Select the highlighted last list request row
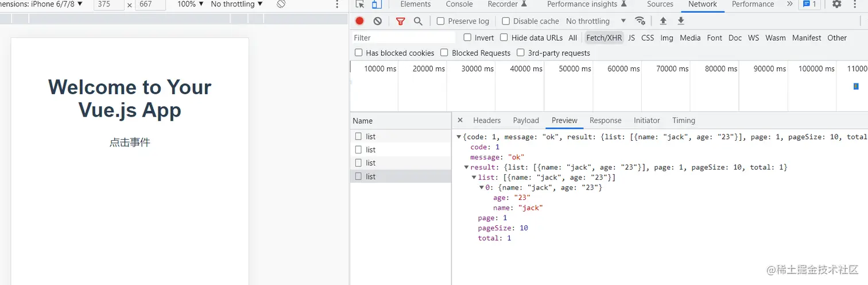868x285 pixels. pyautogui.click(x=401, y=176)
